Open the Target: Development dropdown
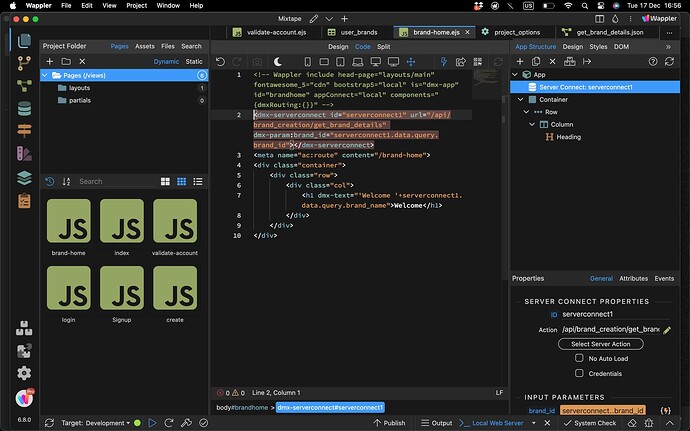This screenshot has height=431, width=690. (x=95, y=423)
